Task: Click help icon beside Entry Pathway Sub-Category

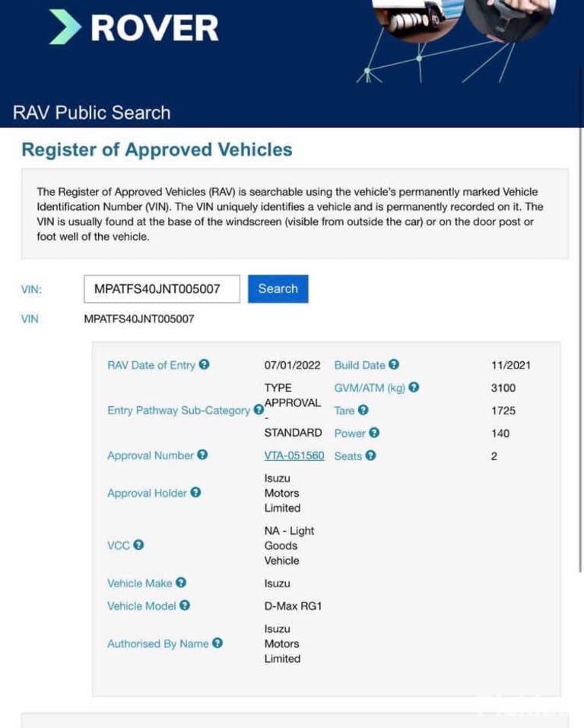Action: point(259,410)
